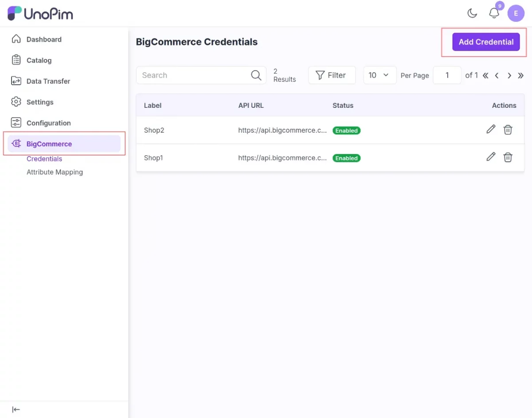Delete the Shop1 credential using the trash icon
532x418 pixels.
(x=508, y=157)
